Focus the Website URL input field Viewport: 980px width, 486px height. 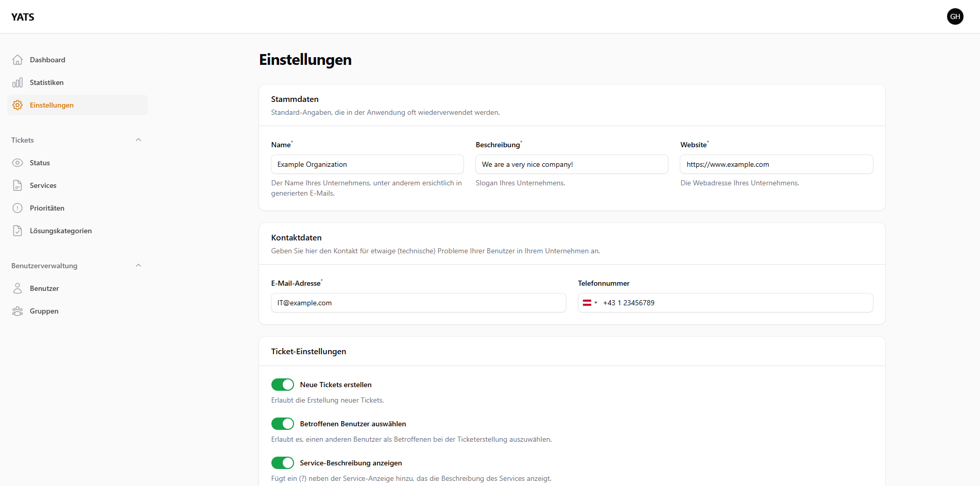click(x=776, y=164)
